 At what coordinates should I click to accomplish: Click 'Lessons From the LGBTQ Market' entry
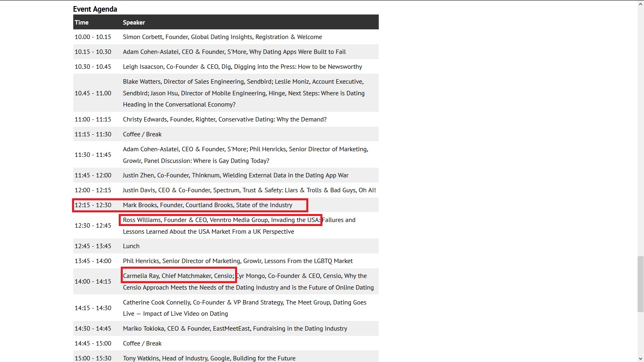238,261
